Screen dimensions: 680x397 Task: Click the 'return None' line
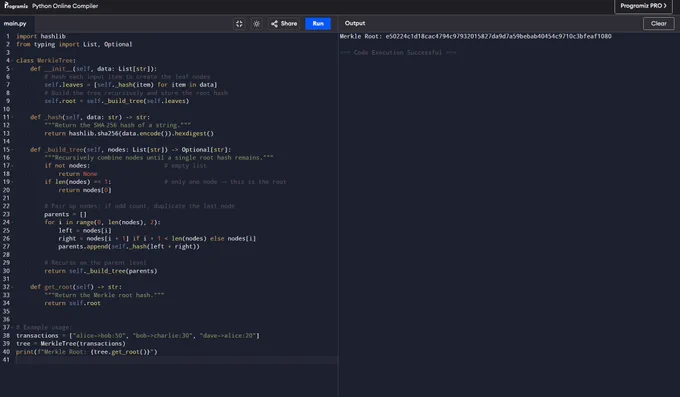coord(78,174)
